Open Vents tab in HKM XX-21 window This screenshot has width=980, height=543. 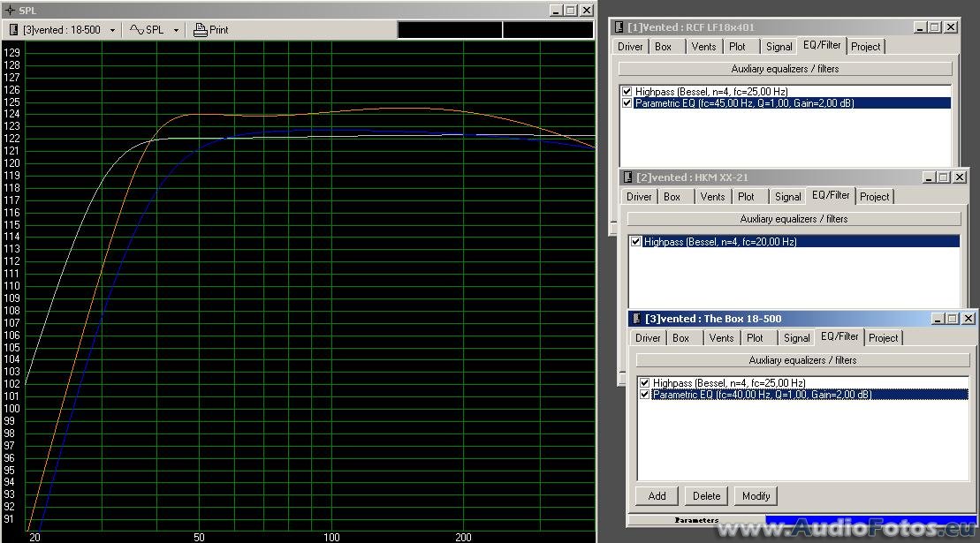[x=712, y=197]
